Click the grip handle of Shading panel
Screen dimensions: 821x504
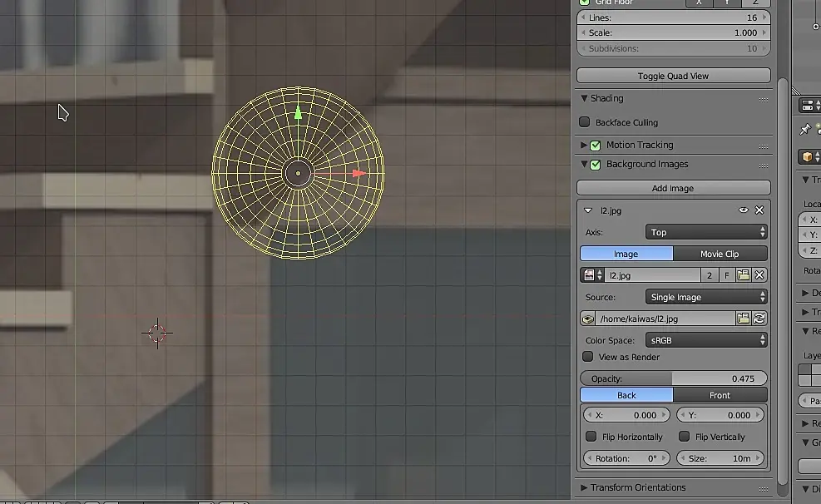pos(764,100)
